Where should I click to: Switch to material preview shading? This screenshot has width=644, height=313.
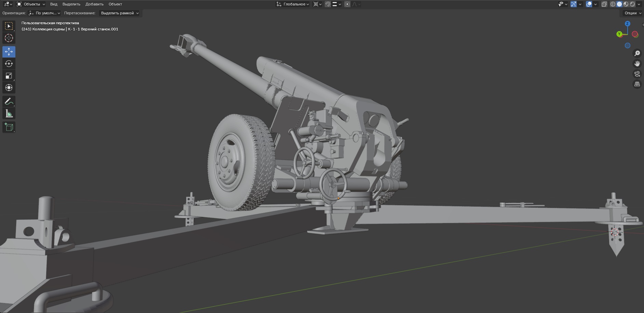click(626, 4)
